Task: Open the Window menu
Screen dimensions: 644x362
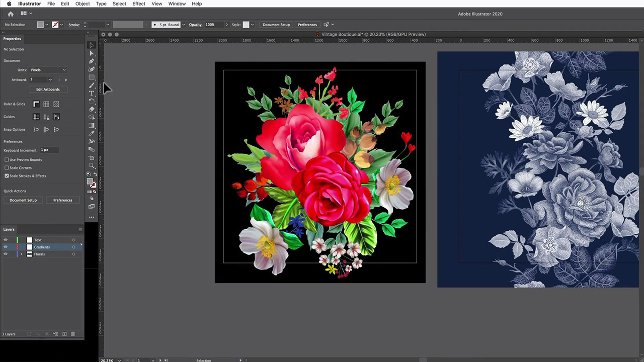Action: 177,4
